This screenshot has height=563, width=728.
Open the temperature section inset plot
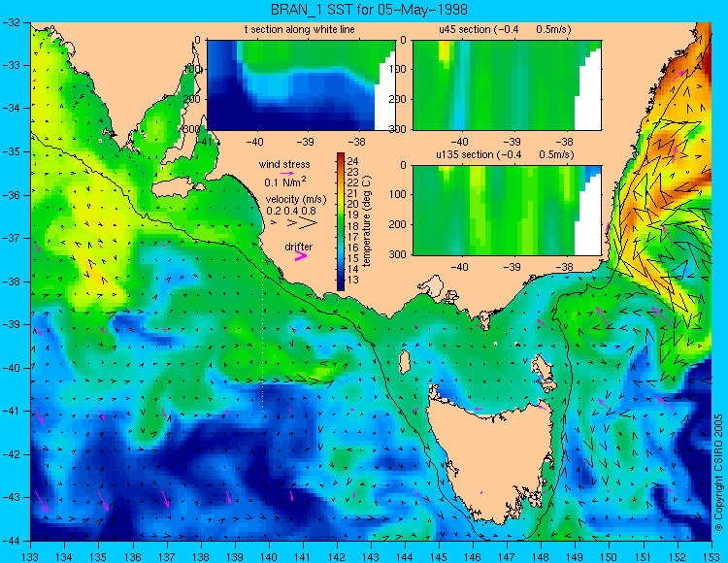[301, 85]
